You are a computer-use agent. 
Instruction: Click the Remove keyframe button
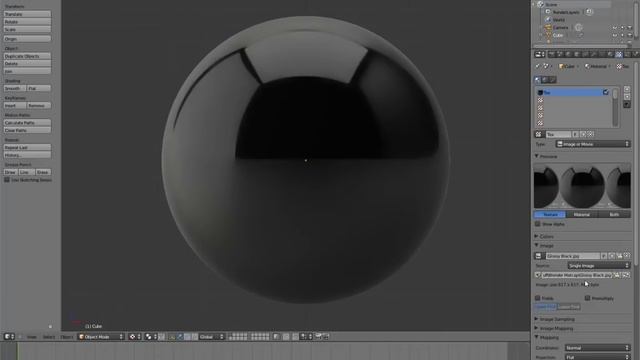coord(39,105)
